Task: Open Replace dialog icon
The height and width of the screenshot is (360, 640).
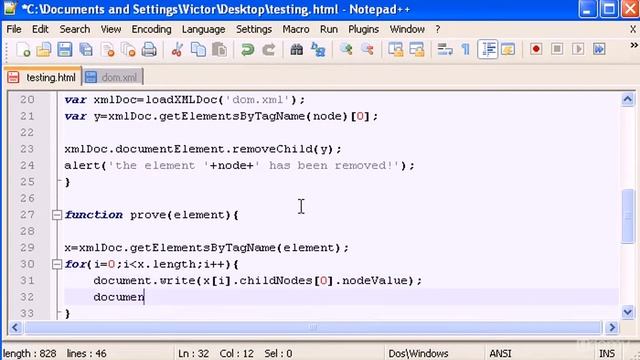Action: pyautogui.click(x=318, y=50)
